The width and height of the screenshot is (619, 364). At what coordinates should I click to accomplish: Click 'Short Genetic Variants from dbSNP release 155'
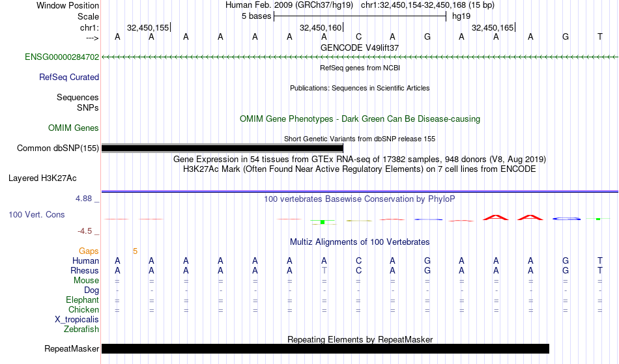pos(360,139)
